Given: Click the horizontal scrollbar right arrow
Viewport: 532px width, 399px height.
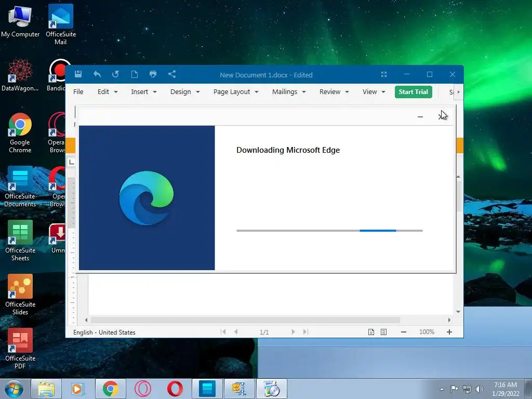Looking at the screenshot, I should click(x=449, y=320).
